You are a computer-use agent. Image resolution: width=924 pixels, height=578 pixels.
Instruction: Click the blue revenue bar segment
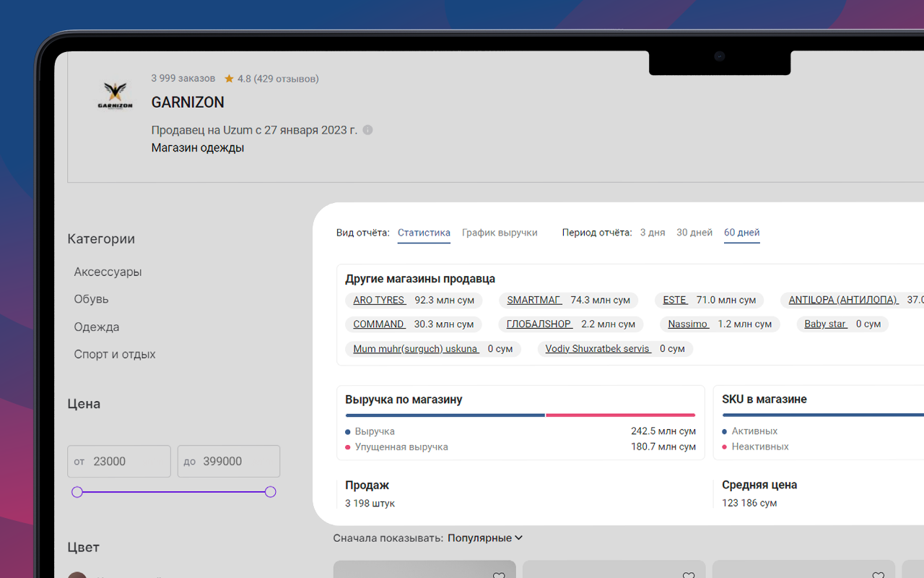pos(445,415)
